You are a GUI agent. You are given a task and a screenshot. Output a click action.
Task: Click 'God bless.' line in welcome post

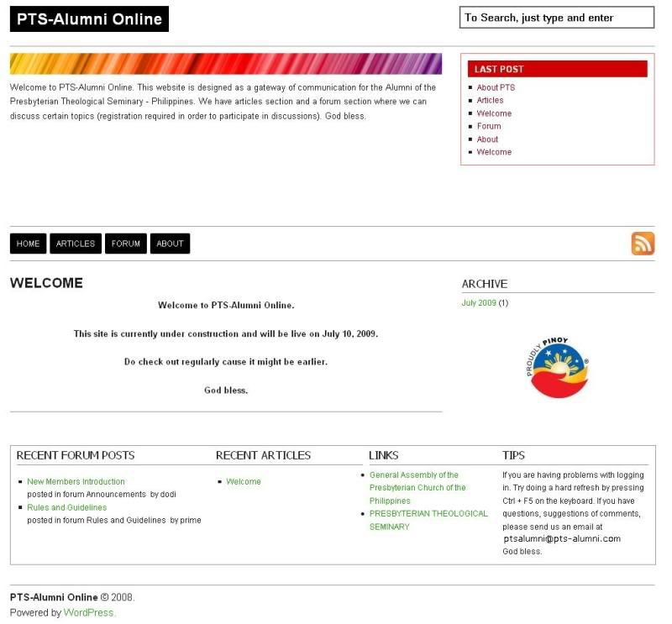226,391
